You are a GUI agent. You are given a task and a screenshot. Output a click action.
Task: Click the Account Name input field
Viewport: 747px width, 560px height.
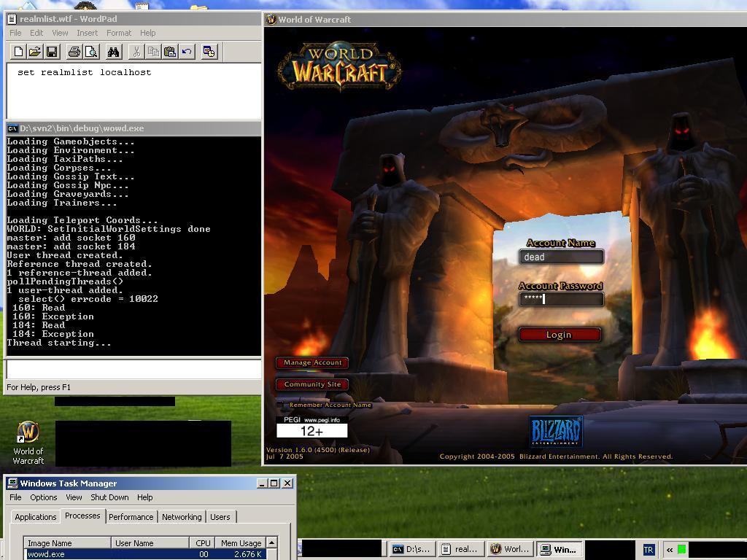[561, 257]
